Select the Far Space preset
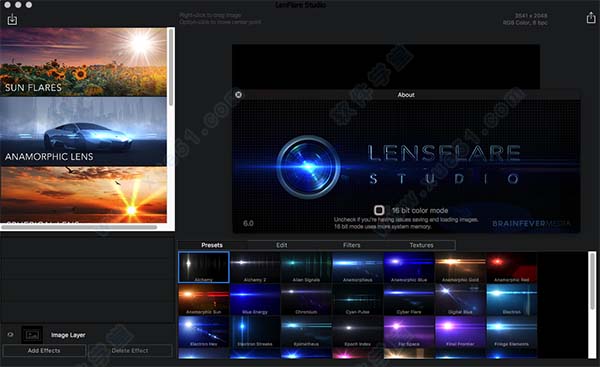The height and width of the screenshot is (367, 600). 409,331
